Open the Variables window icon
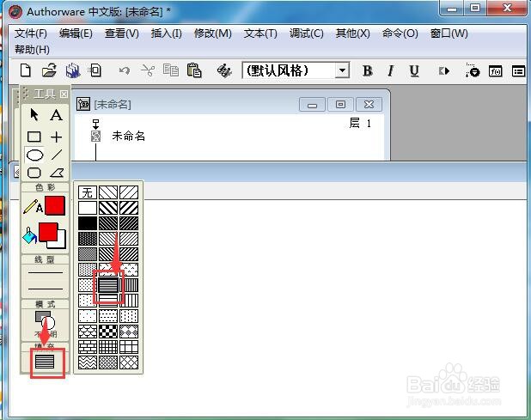Viewport: 531px width, 420px height. (518, 71)
